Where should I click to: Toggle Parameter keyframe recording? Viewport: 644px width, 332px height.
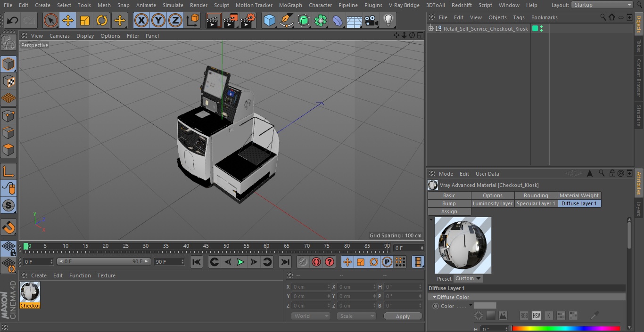tap(387, 262)
